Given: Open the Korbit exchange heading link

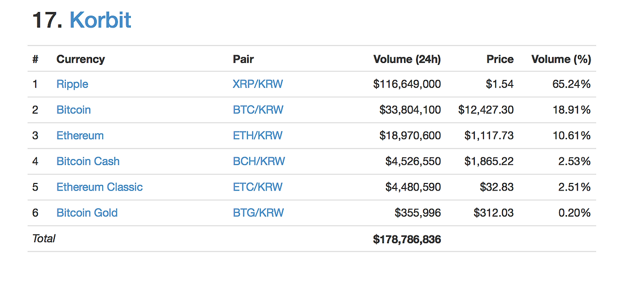Looking at the screenshot, I should click(x=100, y=21).
